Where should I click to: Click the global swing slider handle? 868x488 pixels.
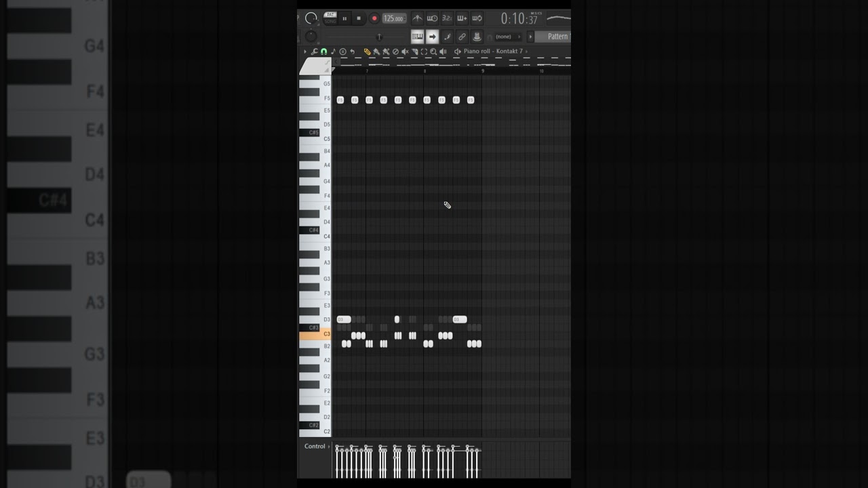pyautogui.click(x=379, y=37)
